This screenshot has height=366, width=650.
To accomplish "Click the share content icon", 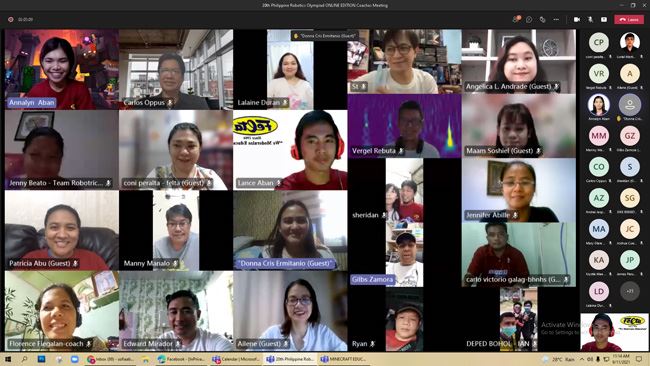I will tap(604, 19).
